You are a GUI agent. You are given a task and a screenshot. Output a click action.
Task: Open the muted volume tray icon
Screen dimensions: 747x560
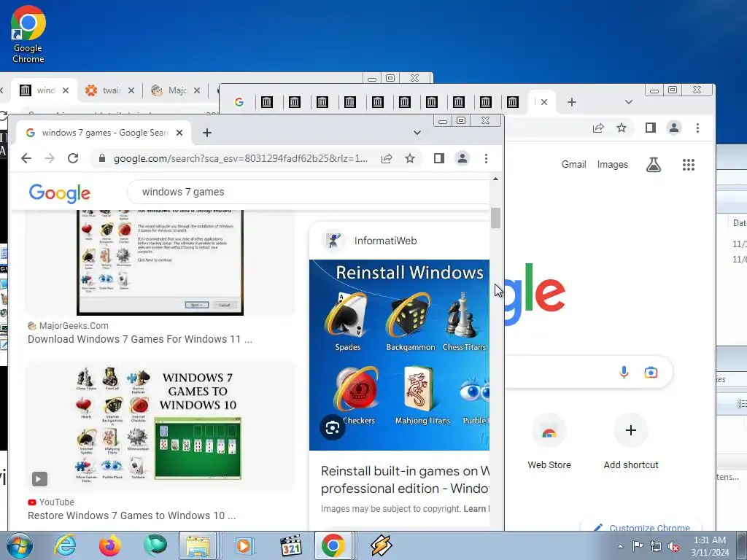673,546
